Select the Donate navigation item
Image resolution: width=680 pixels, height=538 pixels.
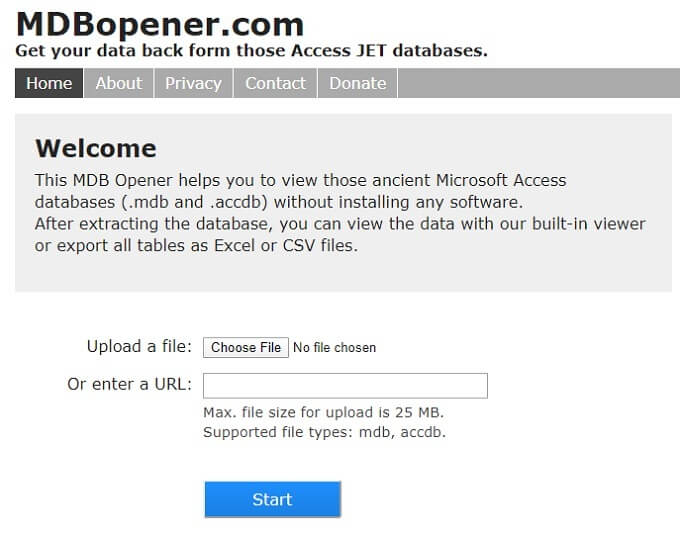(x=357, y=83)
